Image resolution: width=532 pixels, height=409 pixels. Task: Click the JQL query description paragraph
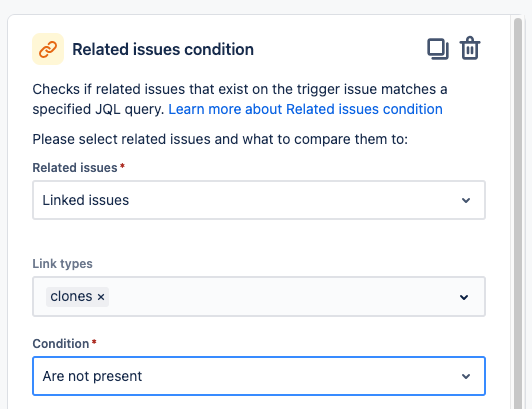[x=240, y=99]
